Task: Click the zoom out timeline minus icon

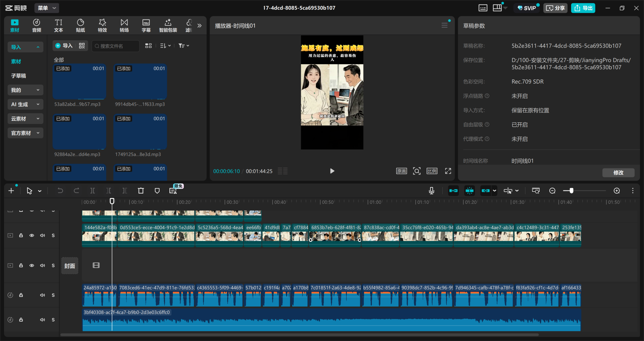Action: (x=552, y=191)
